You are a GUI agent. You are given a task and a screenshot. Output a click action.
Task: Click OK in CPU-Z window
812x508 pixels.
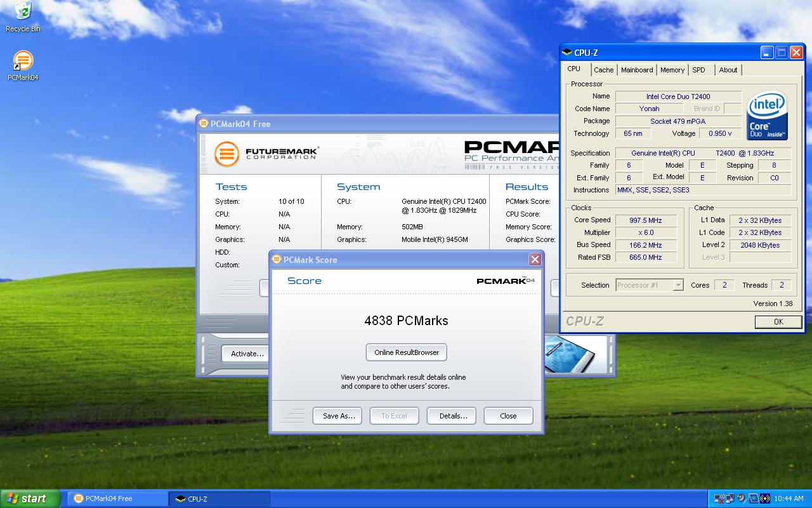778,322
